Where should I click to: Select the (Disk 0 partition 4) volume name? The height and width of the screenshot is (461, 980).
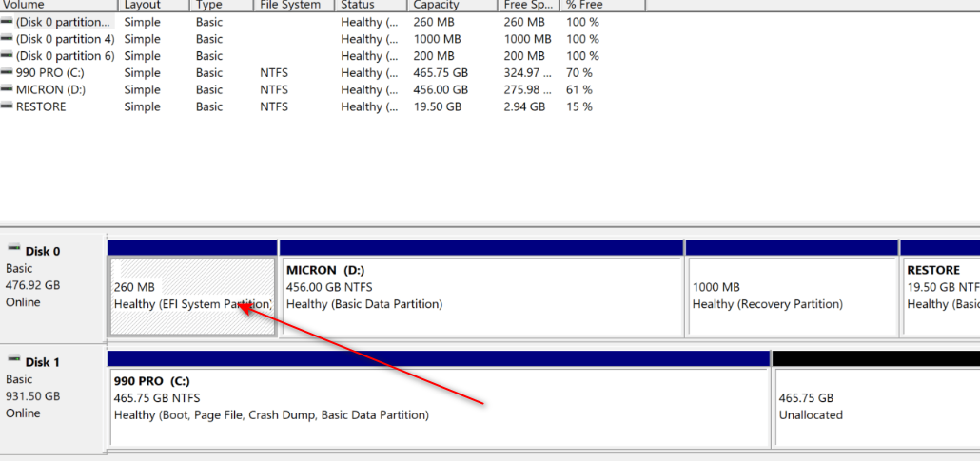point(66,39)
